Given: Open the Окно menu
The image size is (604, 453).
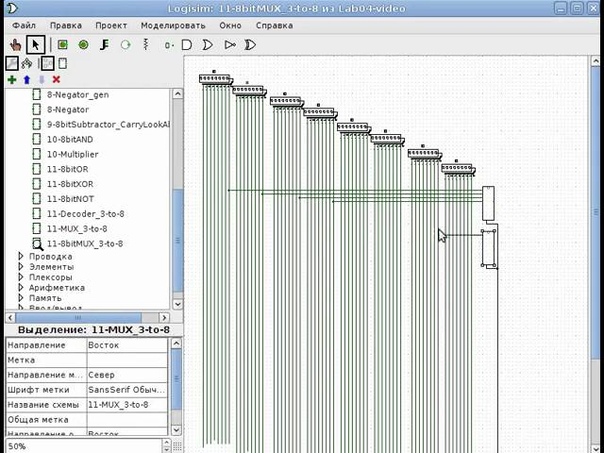Looking at the screenshot, I should pyautogui.click(x=230, y=25).
